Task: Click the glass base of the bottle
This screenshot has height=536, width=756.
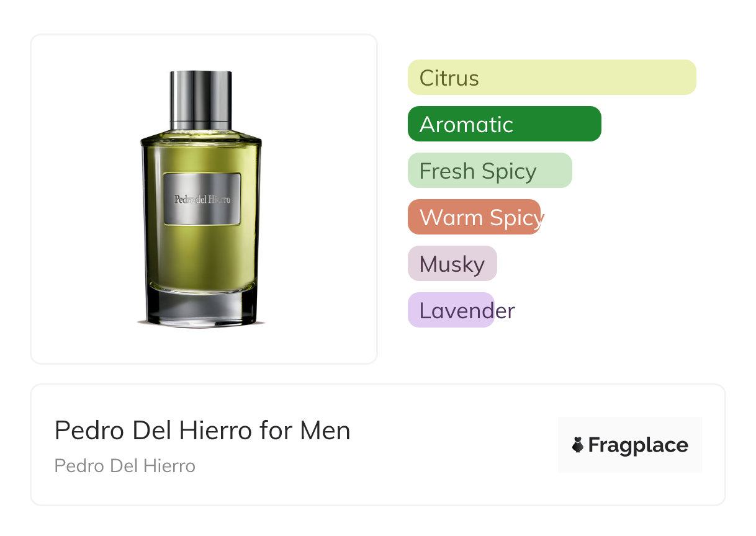Action: (201, 308)
